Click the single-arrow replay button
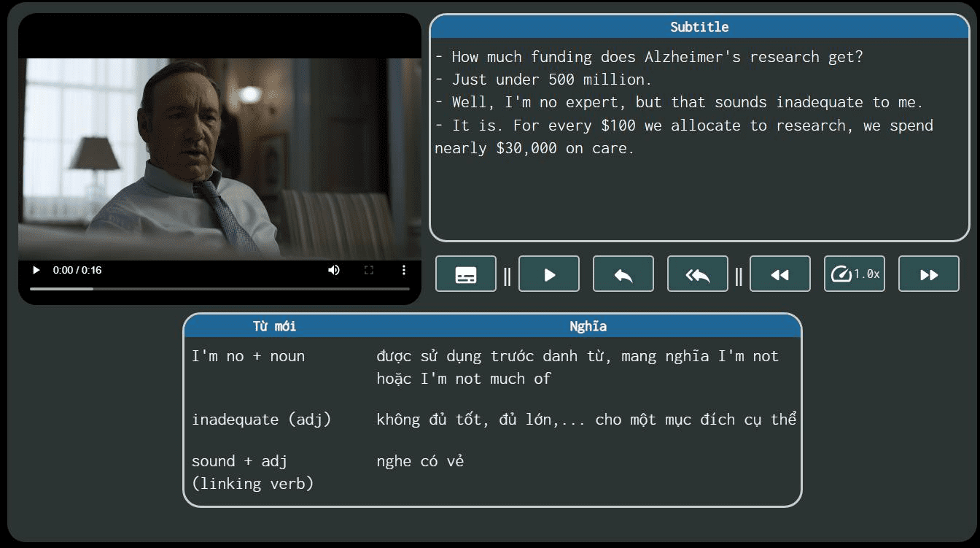The height and width of the screenshot is (548, 980). (623, 274)
